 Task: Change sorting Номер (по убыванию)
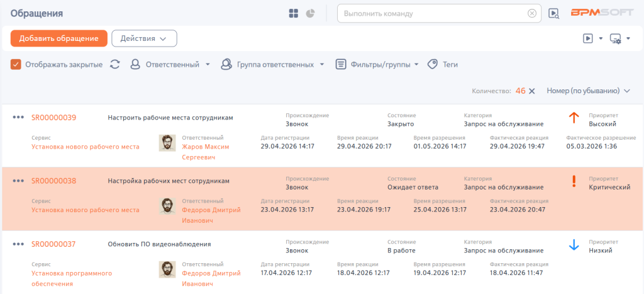(x=588, y=91)
